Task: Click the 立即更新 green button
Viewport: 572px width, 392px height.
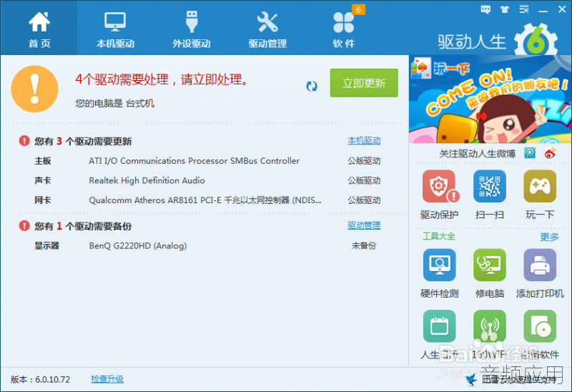Action: click(x=364, y=83)
